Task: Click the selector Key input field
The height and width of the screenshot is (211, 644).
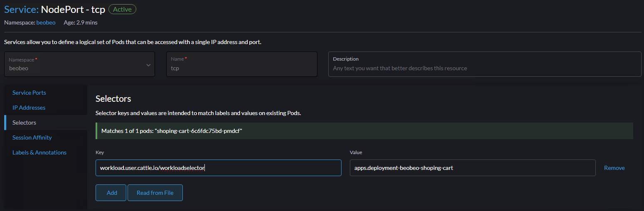Action: point(218,168)
